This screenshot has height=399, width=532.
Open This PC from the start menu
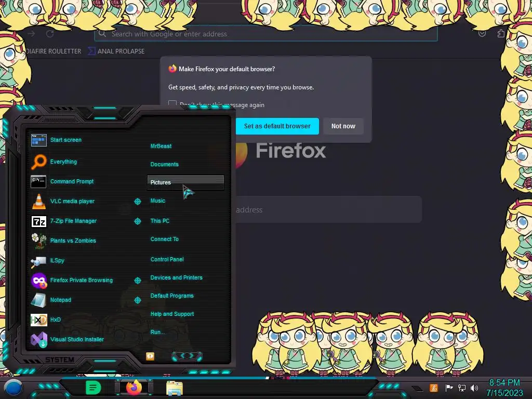[x=160, y=221]
